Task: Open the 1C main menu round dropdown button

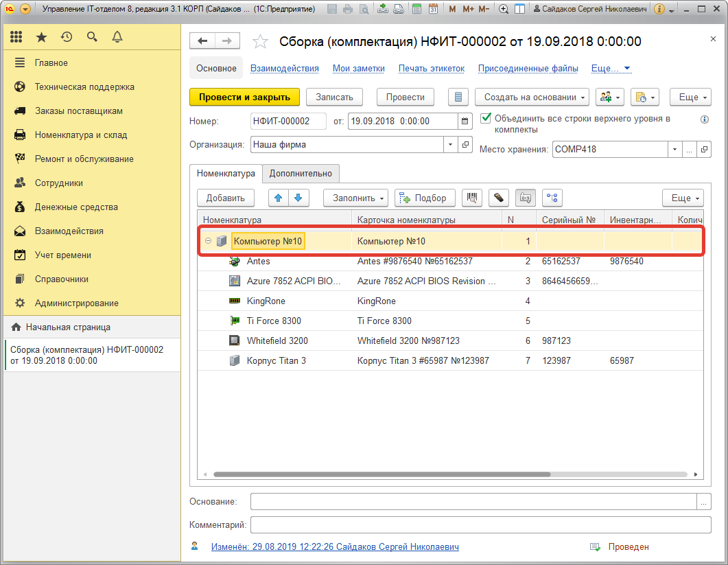Action: [x=25, y=9]
